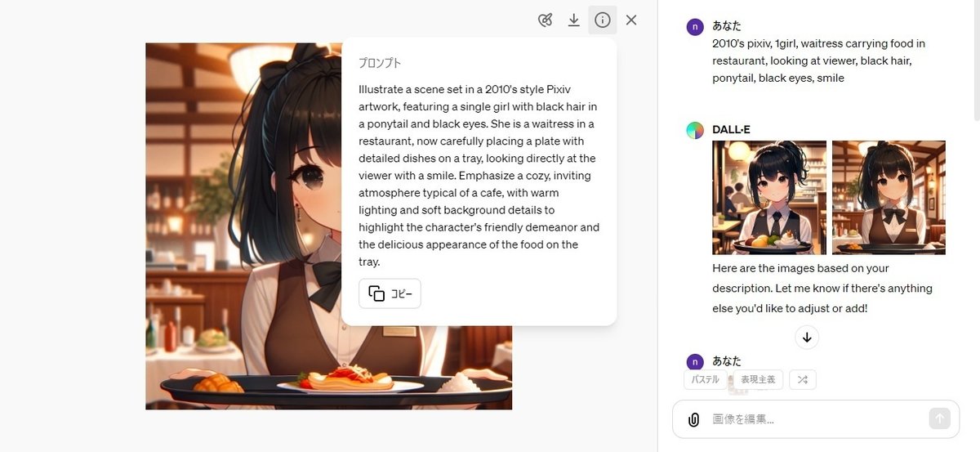Click the large waitress image preview
The width and height of the screenshot is (980, 452).
coord(328,226)
